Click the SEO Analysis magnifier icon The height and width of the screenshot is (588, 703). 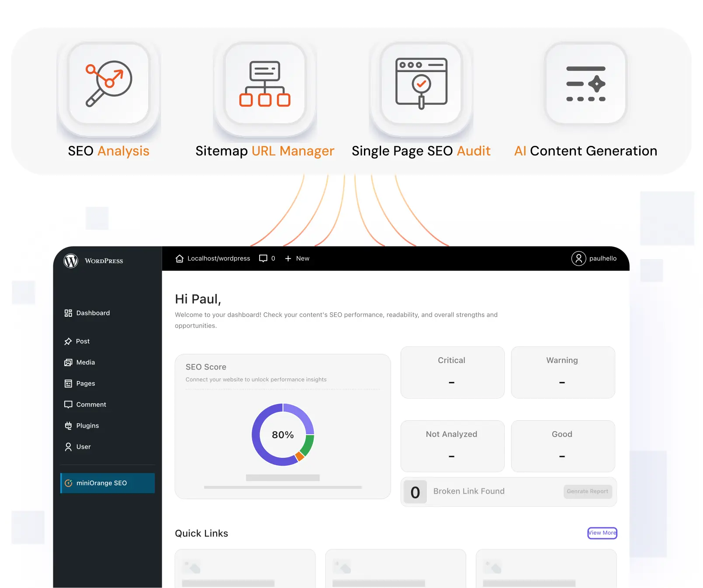point(109,84)
